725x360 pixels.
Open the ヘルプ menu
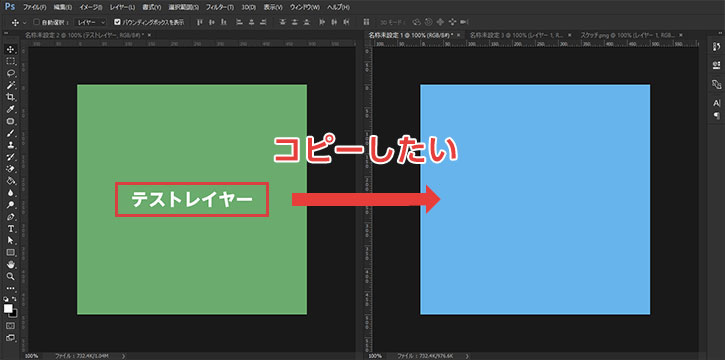[338, 8]
